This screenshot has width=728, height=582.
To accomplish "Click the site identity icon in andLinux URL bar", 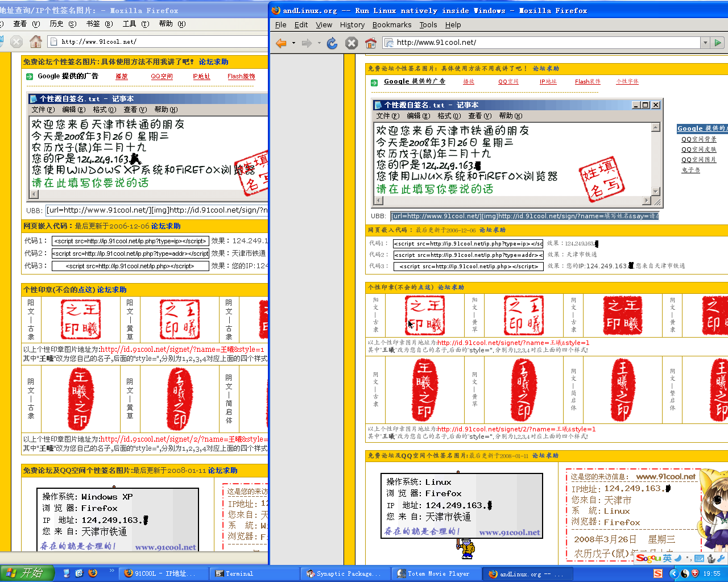I will point(390,43).
